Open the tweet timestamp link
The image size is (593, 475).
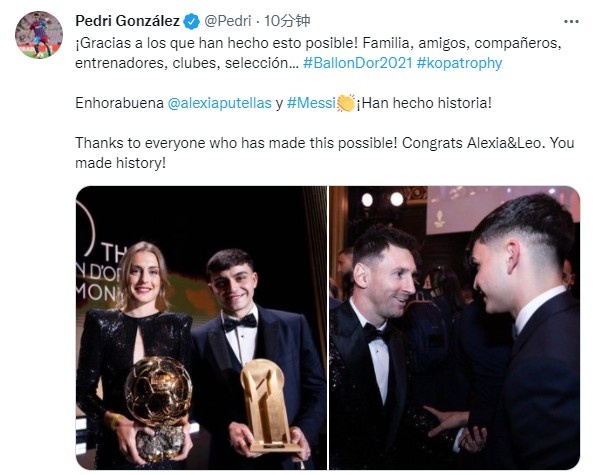point(287,21)
